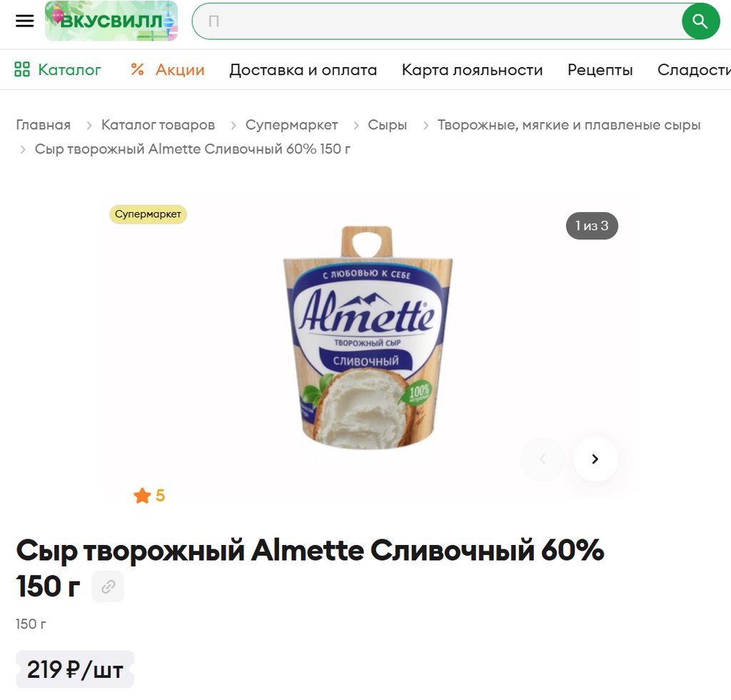The image size is (731, 700).
Task: Click the green search magnifier button
Action: click(700, 21)
